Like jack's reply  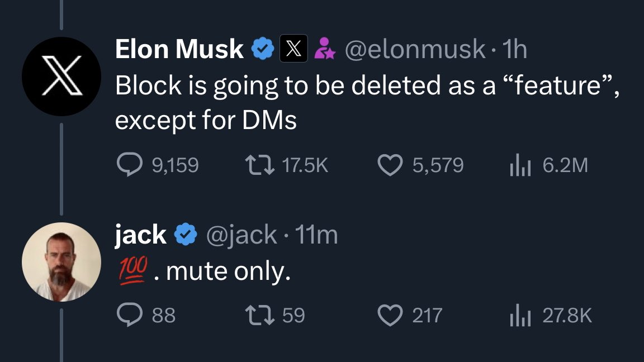pos(391,315)
